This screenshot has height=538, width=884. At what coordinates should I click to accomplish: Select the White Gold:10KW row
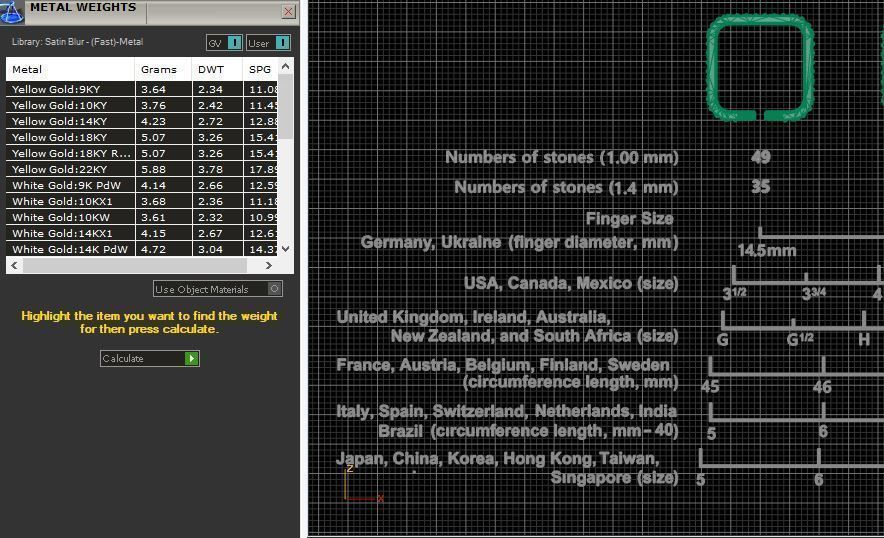point(142,217)
